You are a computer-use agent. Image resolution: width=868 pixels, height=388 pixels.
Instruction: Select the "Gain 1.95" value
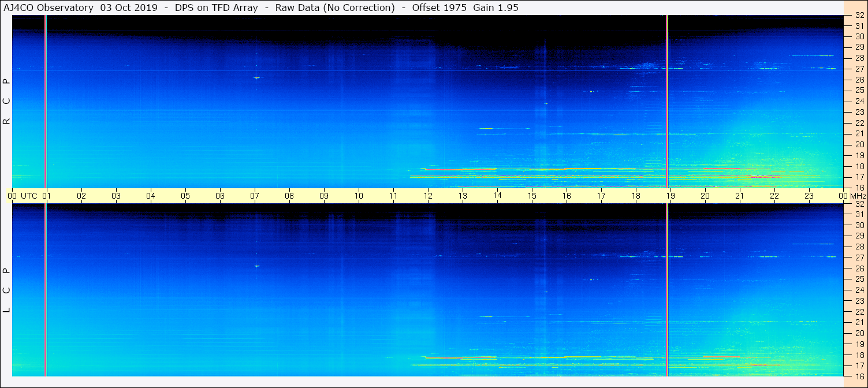pos(496,8)
